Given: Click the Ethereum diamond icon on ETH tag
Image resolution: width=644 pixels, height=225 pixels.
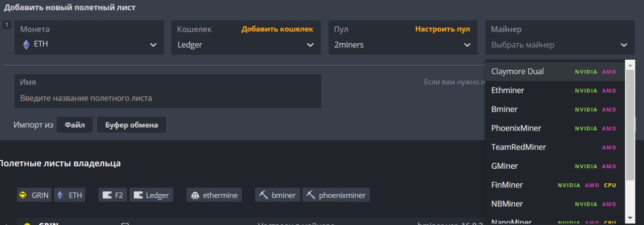Looking at the screenshot, I should pyautogui.click(x=60, y=195).
